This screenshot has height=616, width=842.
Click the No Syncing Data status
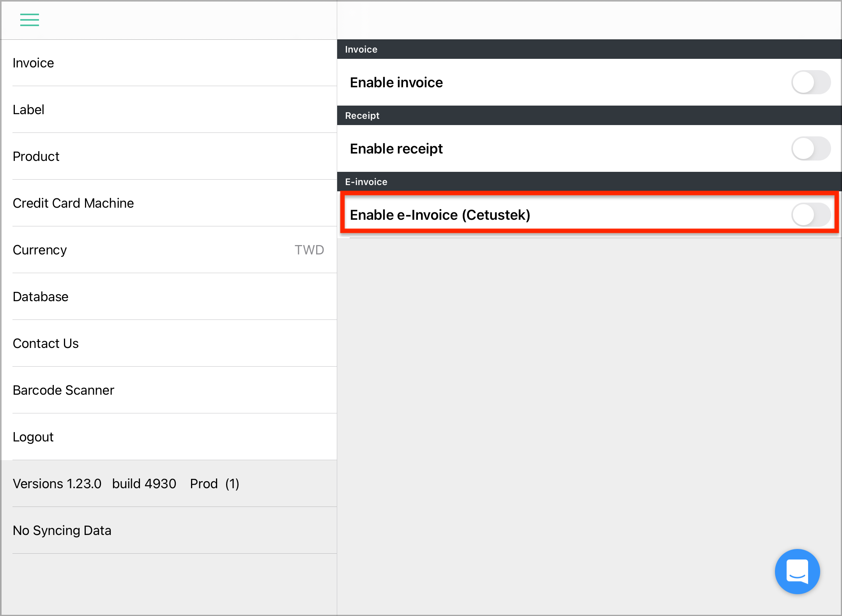click(62, 530)
